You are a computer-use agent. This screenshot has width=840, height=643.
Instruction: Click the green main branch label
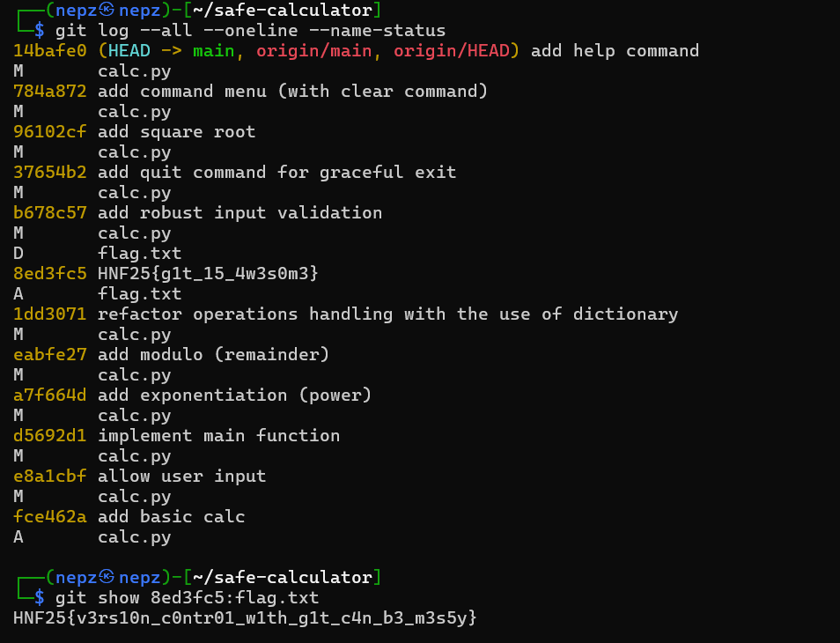point(213,51)
